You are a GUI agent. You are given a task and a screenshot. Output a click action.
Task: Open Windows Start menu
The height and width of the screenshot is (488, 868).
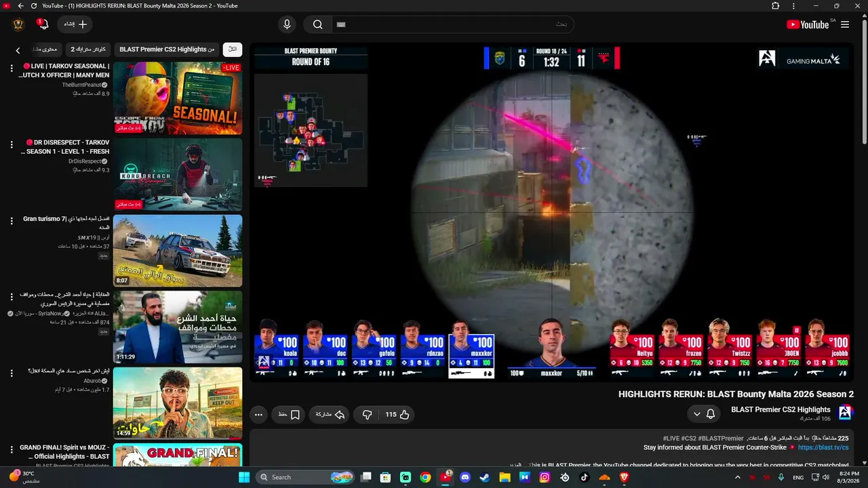coord(244,477)
